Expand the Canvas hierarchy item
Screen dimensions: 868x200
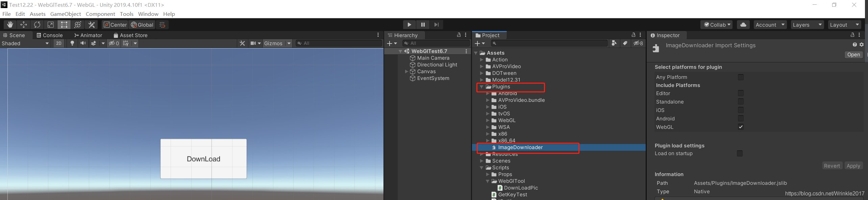click(x=406, y=72)
